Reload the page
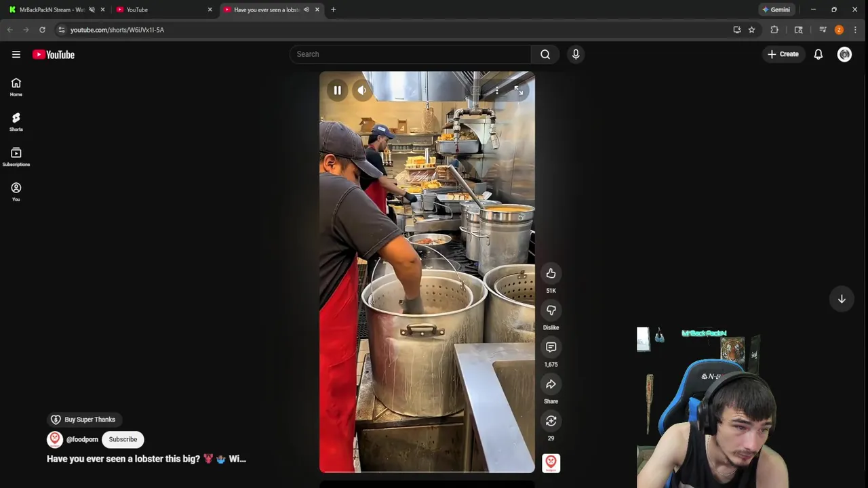The width and height of the screenshot is (868, 488). 42,30
